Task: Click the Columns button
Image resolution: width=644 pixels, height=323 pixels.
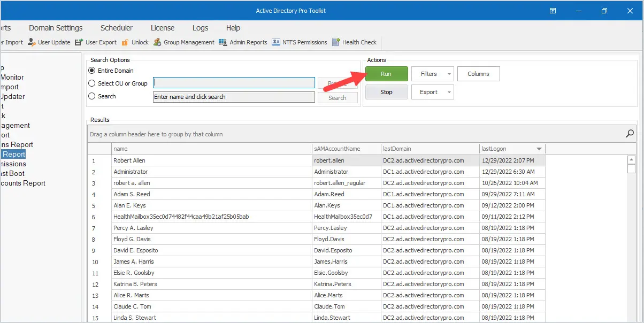Action: click(x=478, y=74)
